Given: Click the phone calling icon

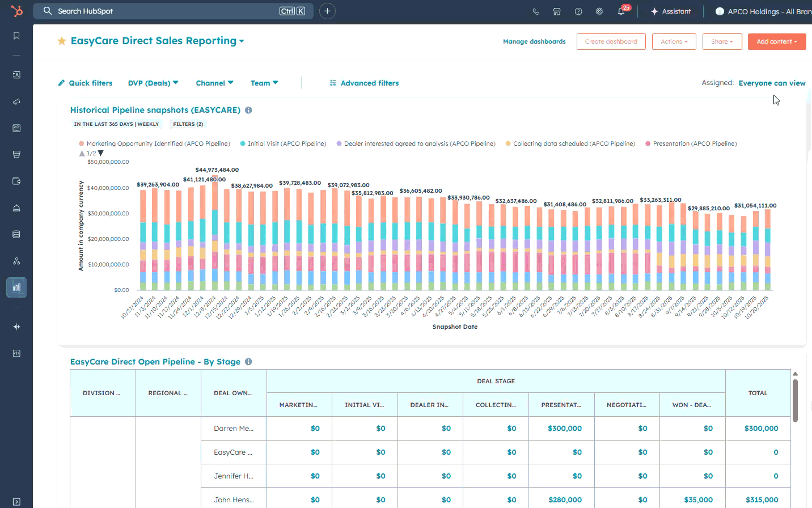Looking at the screenshot, I should tap(536, 11).
